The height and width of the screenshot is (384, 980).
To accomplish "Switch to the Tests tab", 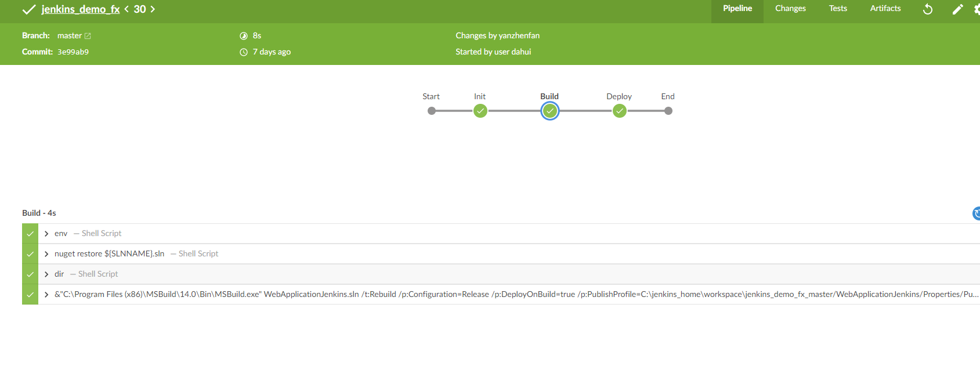I will point(838,9).
